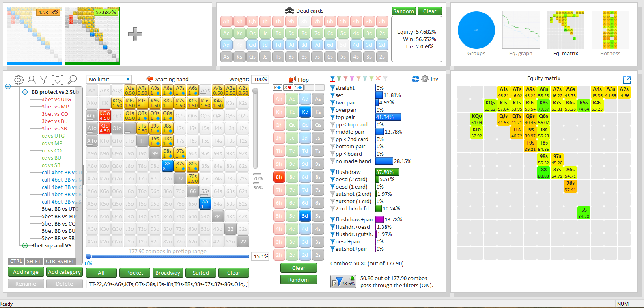644x308 pixels.
Task: Expand the 3bet-sqz and VS category
Action: pyautogui.click(x=25, y=246)
